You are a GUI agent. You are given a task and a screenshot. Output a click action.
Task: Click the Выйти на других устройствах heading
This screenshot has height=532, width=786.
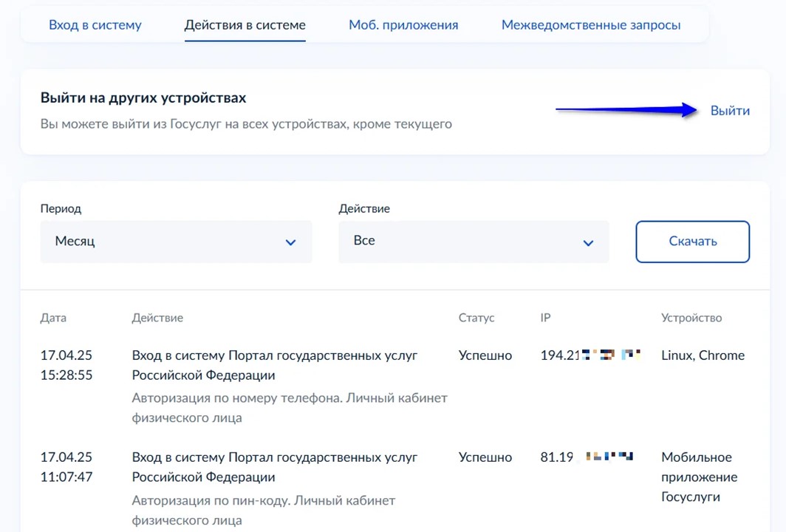tap(143, 98)
